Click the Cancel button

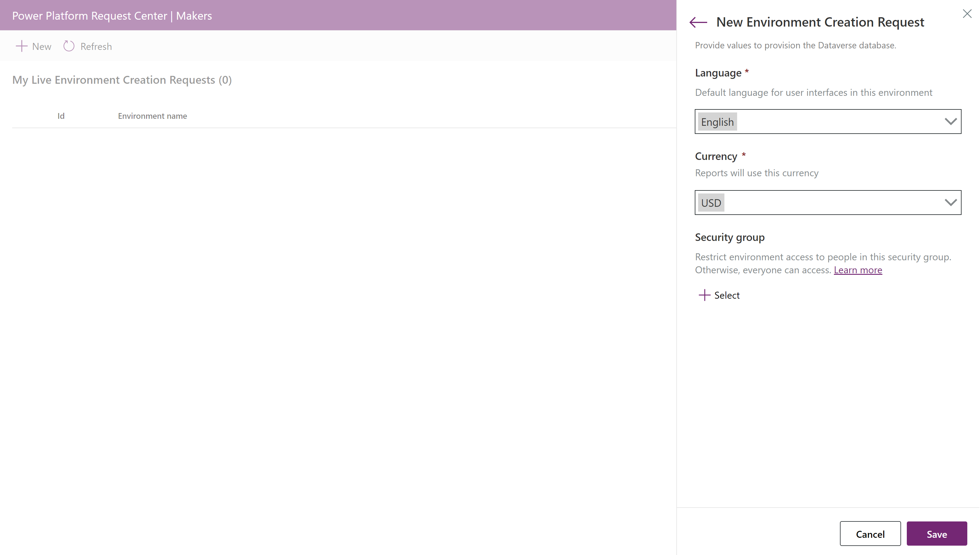[870, 534]
